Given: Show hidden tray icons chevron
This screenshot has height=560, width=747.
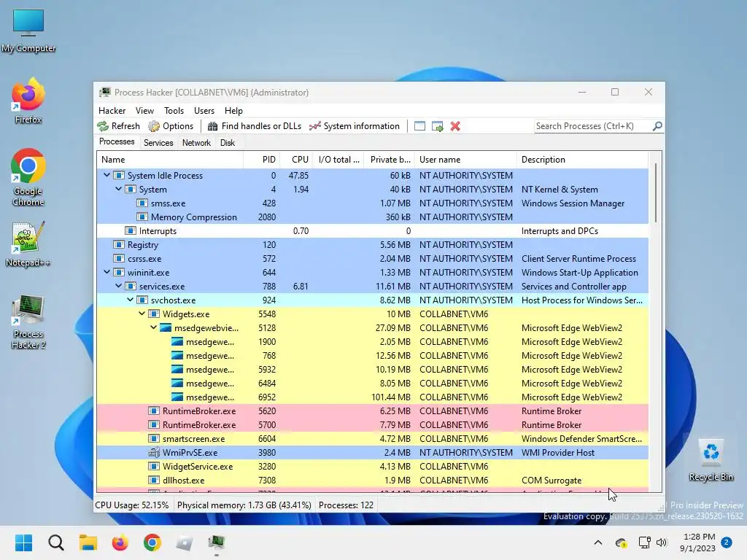Looking at the screenshot, I should point(598,542).
